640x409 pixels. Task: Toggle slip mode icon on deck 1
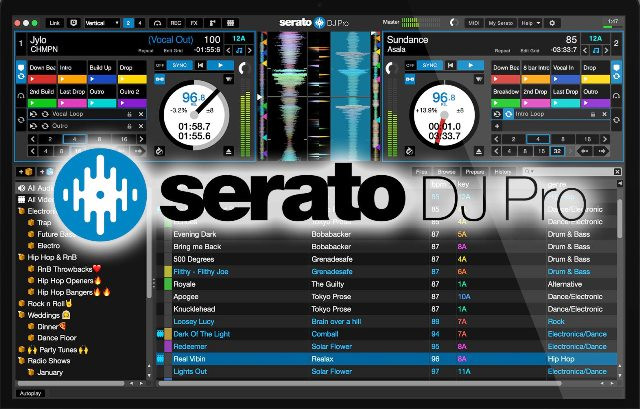pos(160,151)
